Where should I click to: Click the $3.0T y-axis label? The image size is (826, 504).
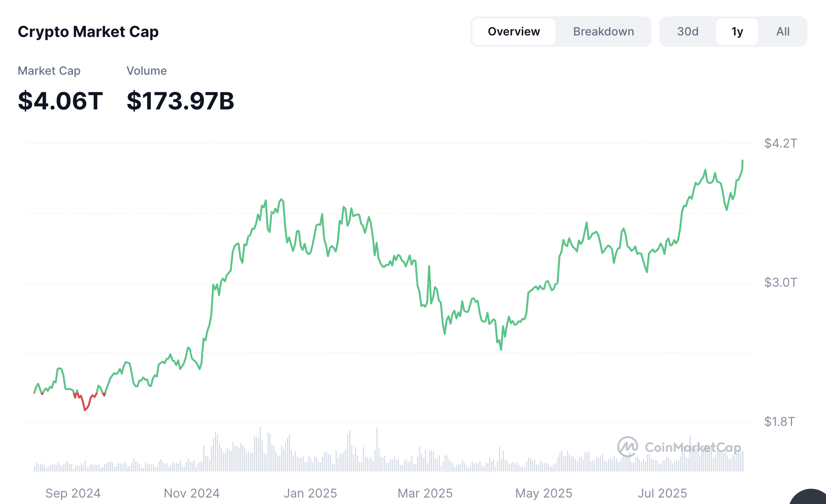[x=780, y=282]
